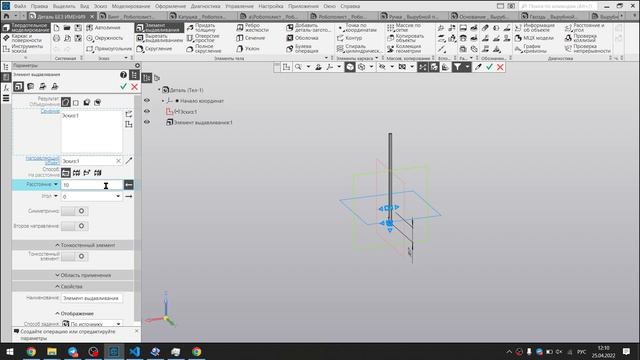Toggle visibility of Эскиз:1 in tree
The height and width of the screenshot is (360, 640).
pyautogui.click(x=147, y=111)
